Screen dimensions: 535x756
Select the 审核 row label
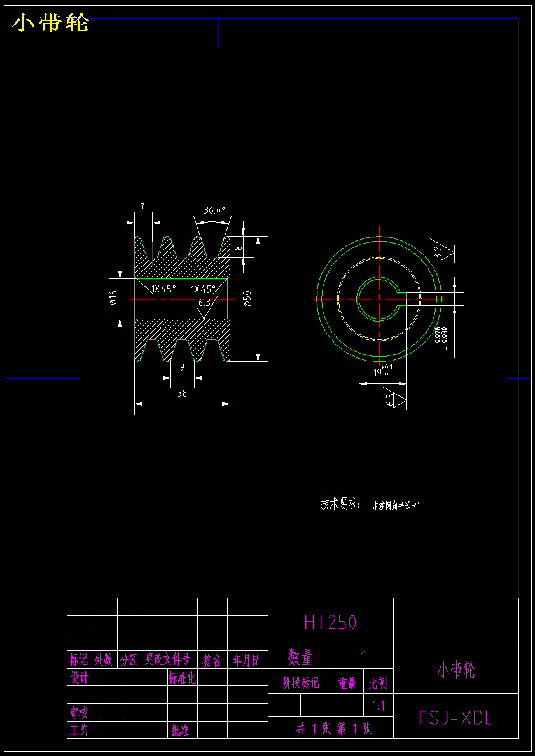click(x=79, y=712)
